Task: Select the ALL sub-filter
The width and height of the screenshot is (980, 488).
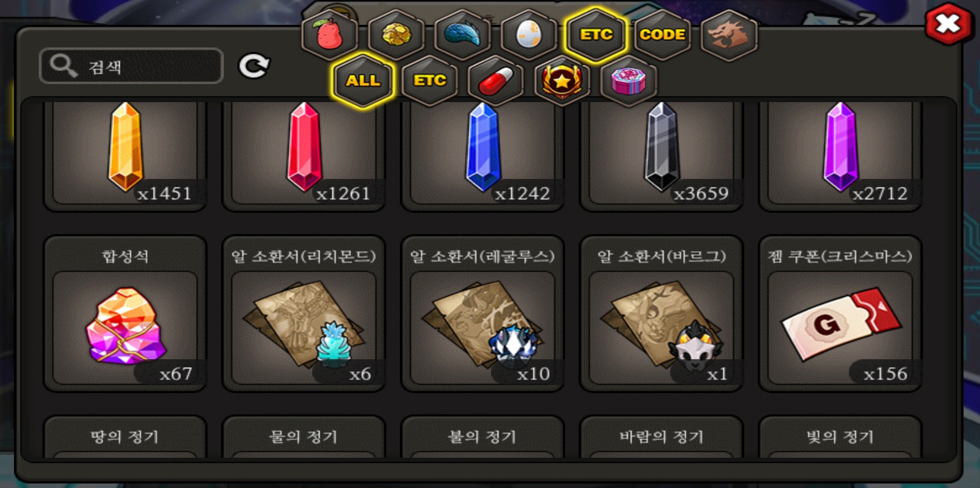Action: [x=363, y=81]
